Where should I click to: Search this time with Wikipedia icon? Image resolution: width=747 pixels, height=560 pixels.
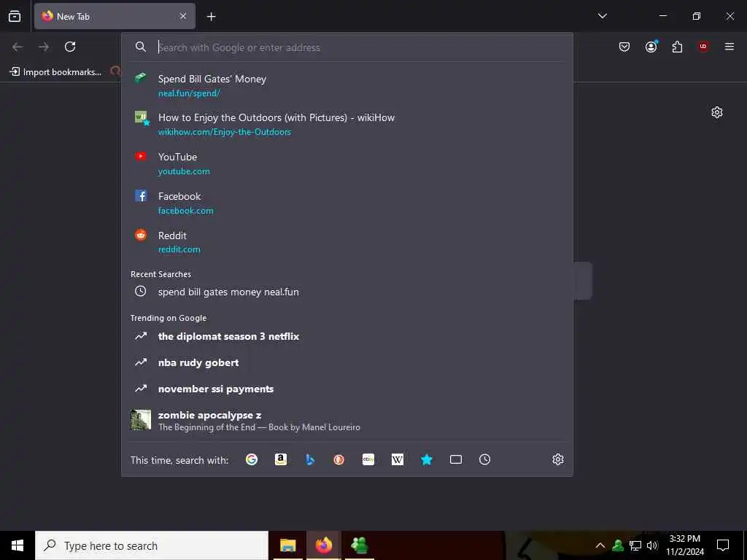point(398,459)
